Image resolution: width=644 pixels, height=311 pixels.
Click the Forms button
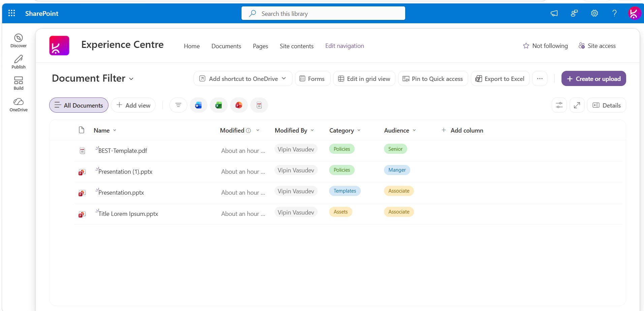[x=312, y=79]
